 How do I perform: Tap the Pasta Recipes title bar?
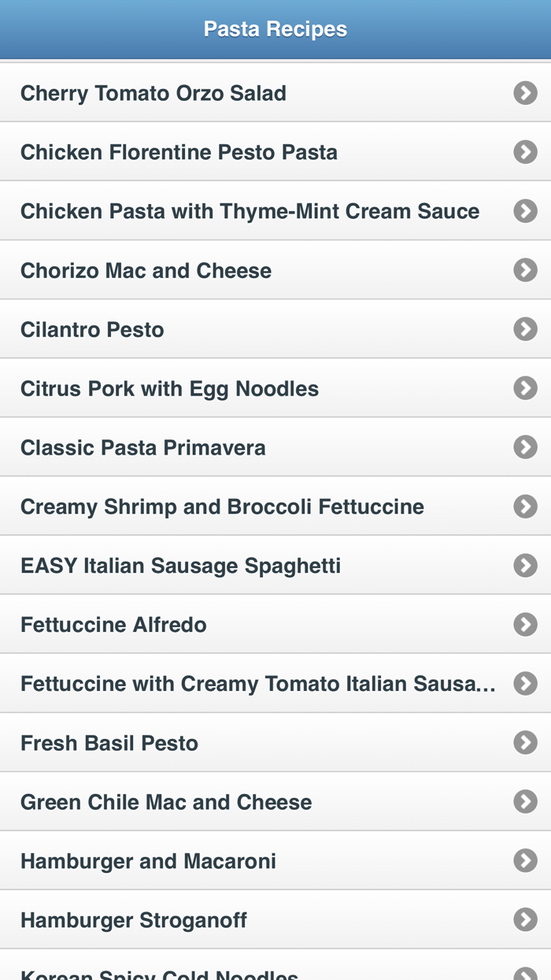[x=275, y=28]
